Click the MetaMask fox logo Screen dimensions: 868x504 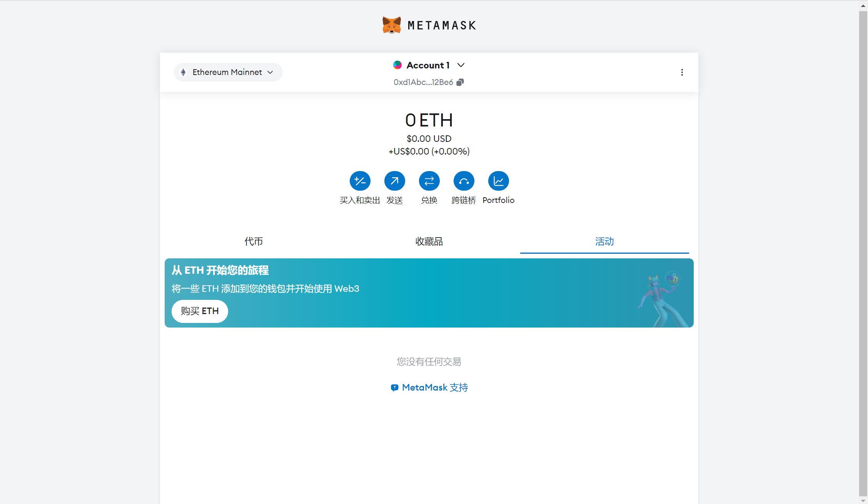coord(392,25)
